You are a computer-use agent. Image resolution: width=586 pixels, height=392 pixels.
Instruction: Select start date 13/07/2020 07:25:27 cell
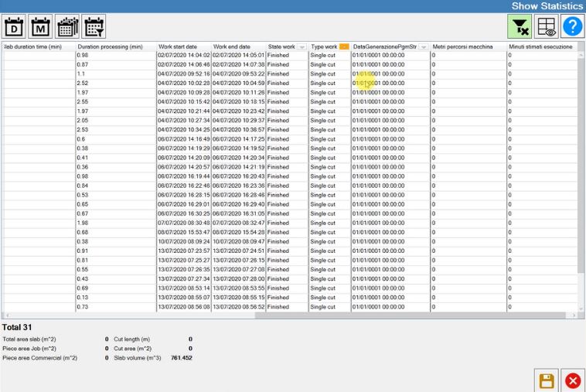(184, 261)
